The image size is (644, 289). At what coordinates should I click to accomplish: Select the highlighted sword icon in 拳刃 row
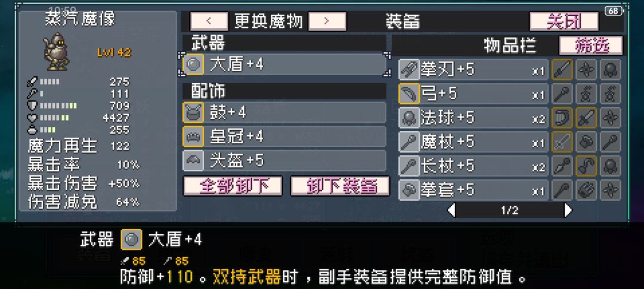[562, 70]
